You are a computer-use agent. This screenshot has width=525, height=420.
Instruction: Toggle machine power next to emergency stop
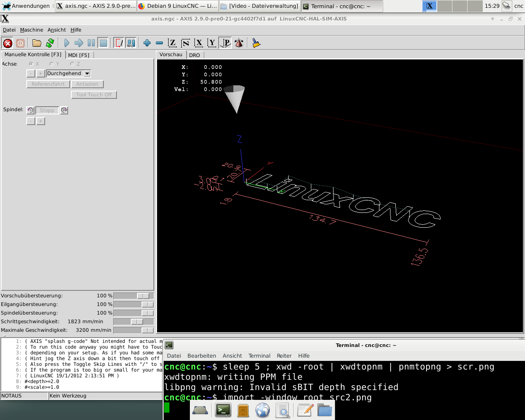click(x=20, y=43)
